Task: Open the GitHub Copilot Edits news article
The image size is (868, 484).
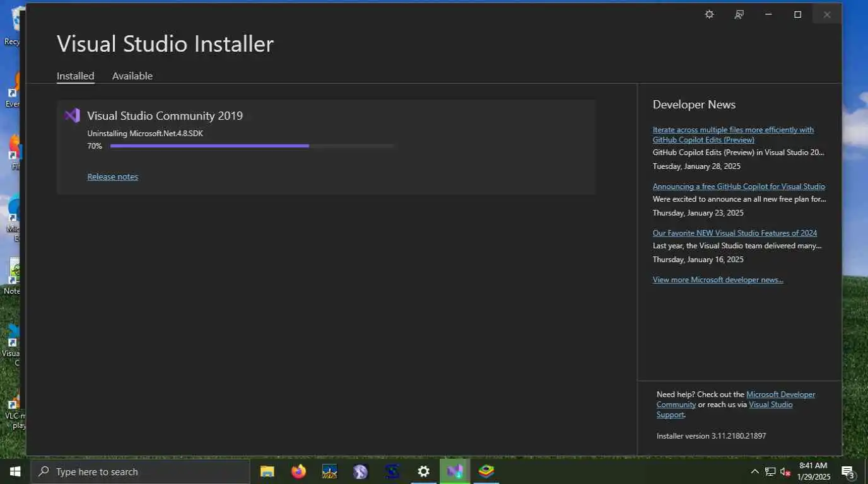Action: 733,134
